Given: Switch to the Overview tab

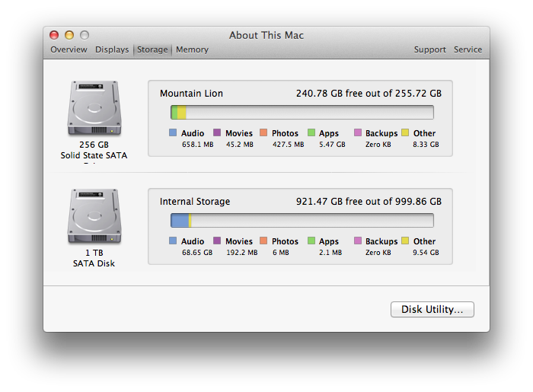Looking at the screenshot, I should (x=69, y=49).
